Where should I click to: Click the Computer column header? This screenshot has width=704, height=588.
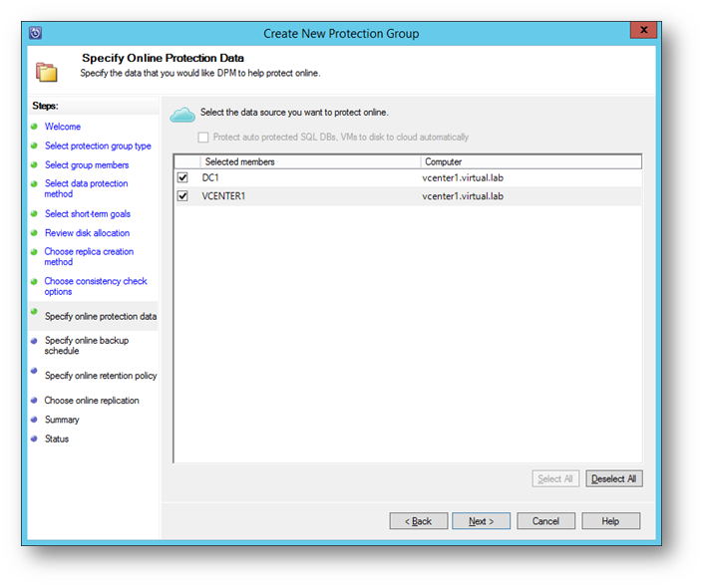coord(531,161)
